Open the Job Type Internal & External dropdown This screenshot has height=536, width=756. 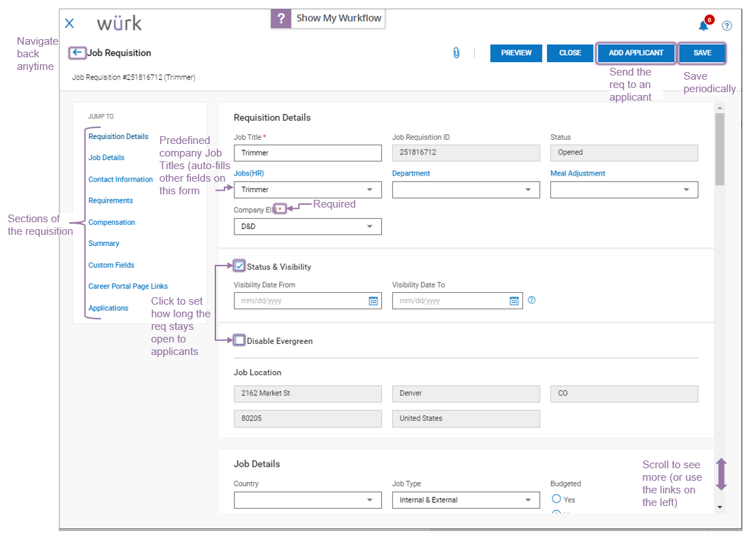click(x=466, y=500)
